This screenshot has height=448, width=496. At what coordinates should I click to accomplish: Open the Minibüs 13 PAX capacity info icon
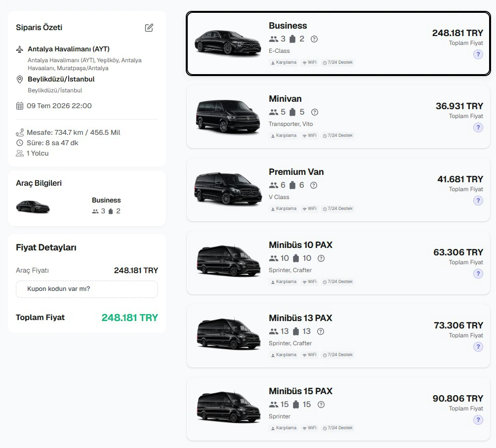(321, 331)
